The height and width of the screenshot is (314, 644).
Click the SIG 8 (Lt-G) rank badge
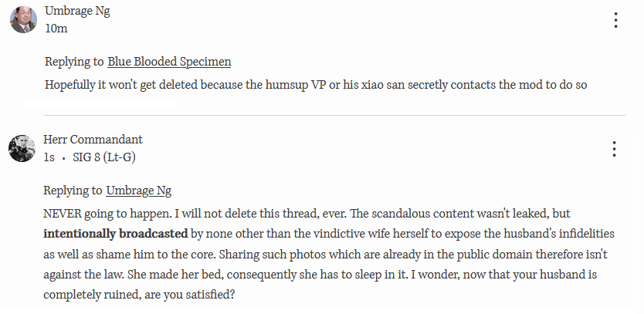[105, 157]
